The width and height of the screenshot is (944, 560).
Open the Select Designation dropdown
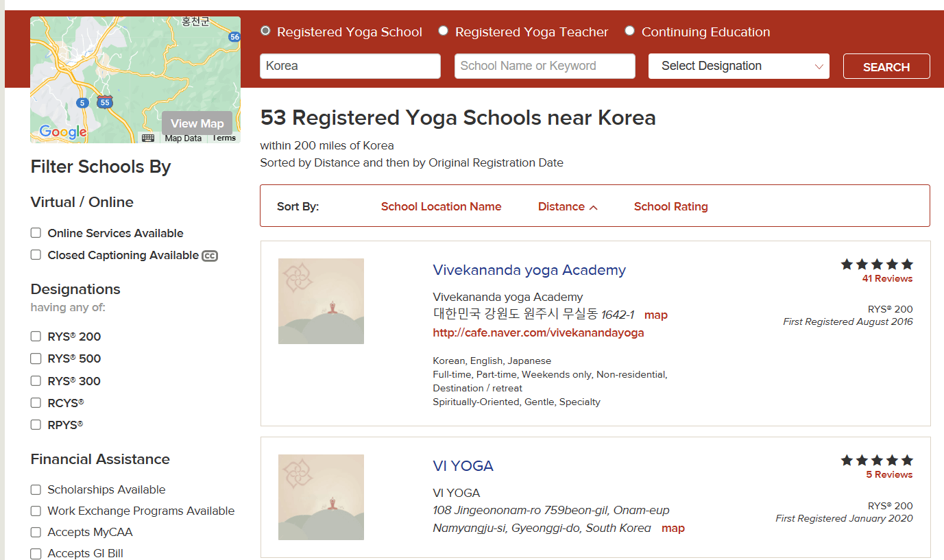pos(739,66)
